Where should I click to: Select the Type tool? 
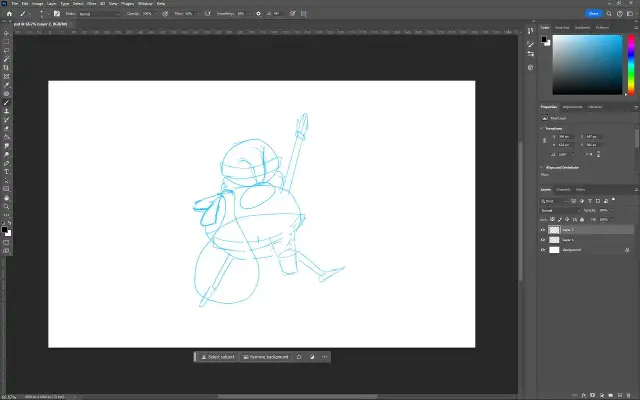pyautogui.click(x=6, y=171)
